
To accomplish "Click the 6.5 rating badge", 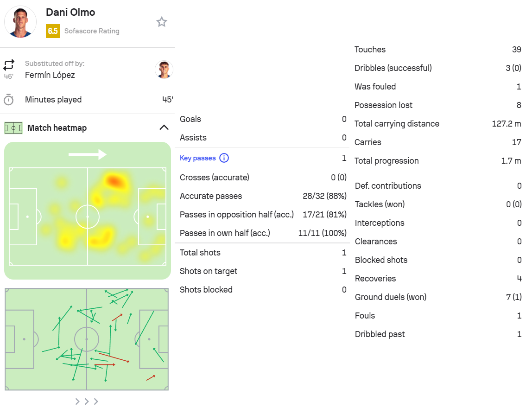I will point(52,31).
